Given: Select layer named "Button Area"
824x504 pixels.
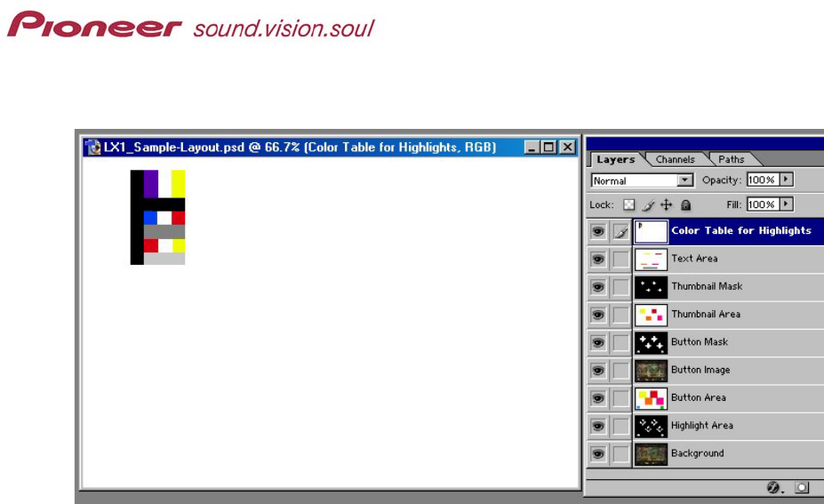Looking at the screenshot, I should click(x=699, y=398).
